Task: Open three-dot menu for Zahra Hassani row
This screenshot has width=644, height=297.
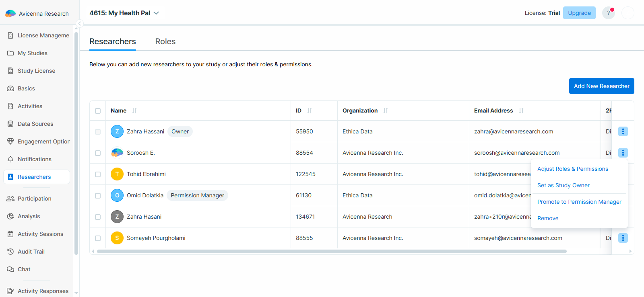Action: click(x=623, y=131)
